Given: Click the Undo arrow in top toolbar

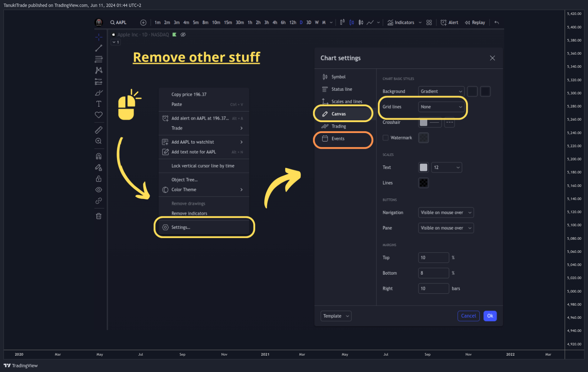Looking at the screenshot, I should 497,23.
